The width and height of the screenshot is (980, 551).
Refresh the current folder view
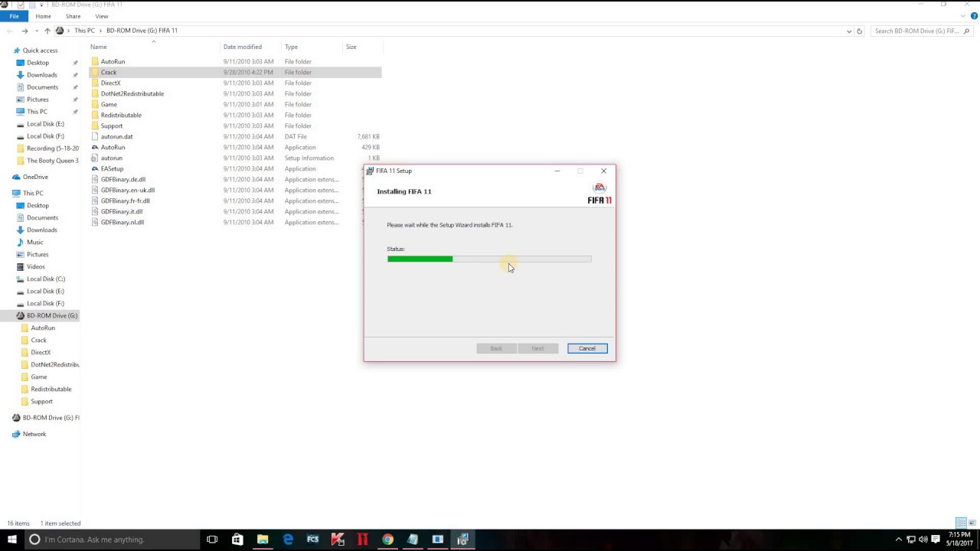[859, 31]
